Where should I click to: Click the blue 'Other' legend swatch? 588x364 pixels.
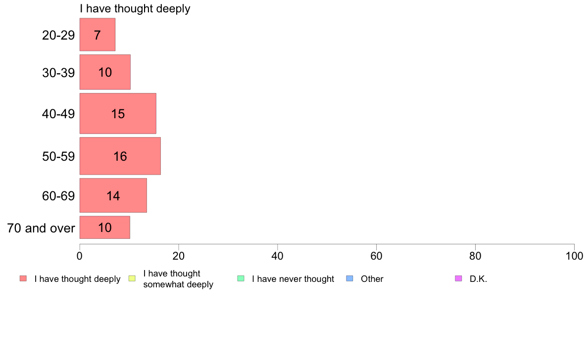[x=349, y=278]
